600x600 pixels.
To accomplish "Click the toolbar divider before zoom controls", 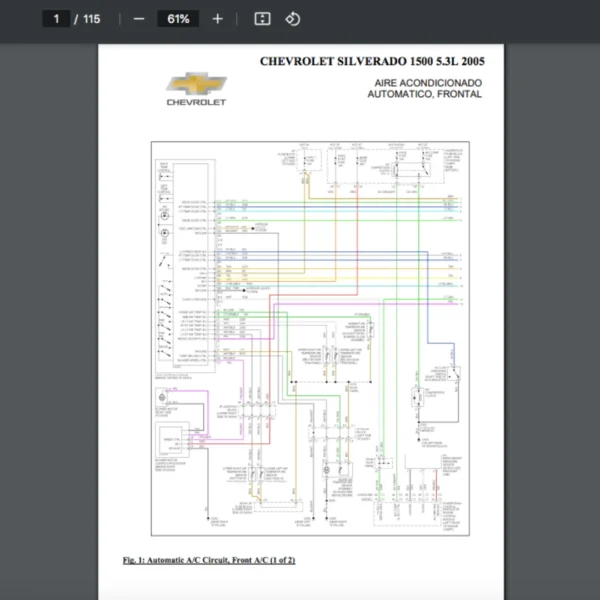I will (x=118, y=18).
